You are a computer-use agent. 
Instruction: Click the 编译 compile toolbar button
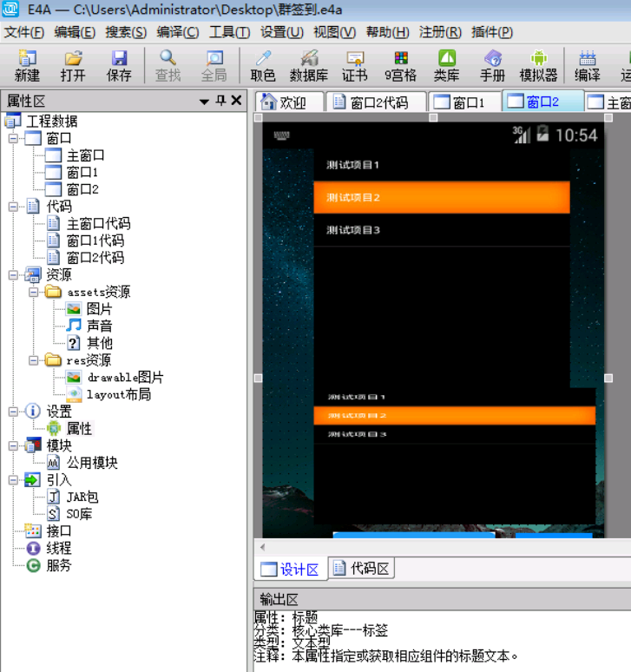(x=587, y=65)
